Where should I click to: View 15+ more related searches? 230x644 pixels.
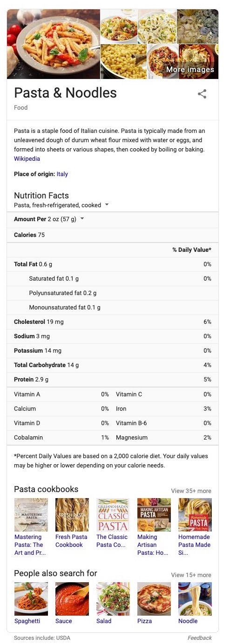point(191,575)
